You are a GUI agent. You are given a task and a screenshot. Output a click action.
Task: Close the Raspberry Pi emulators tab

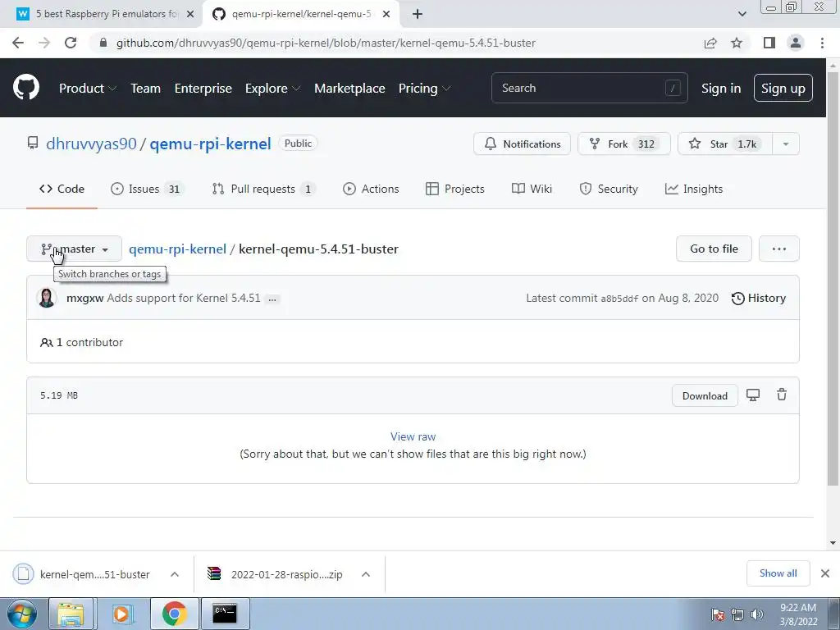190,15
